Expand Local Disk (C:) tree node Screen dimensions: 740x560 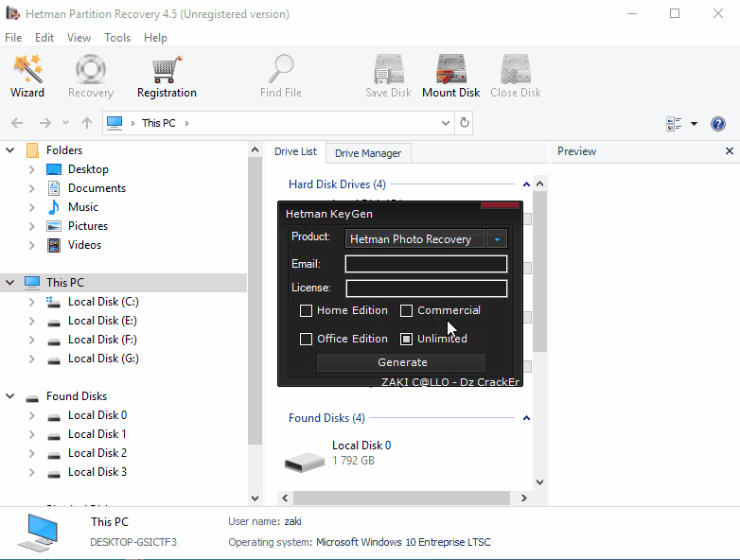(x=31, y=302)
